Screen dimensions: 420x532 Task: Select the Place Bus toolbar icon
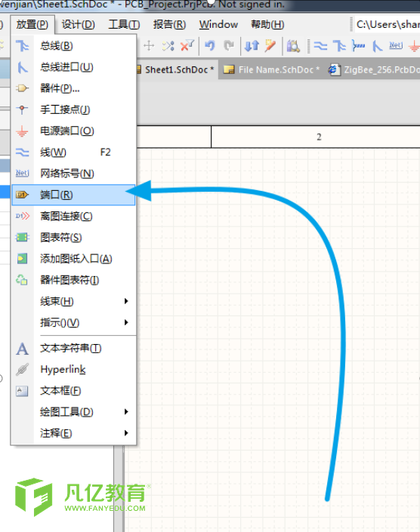(339, 45)
